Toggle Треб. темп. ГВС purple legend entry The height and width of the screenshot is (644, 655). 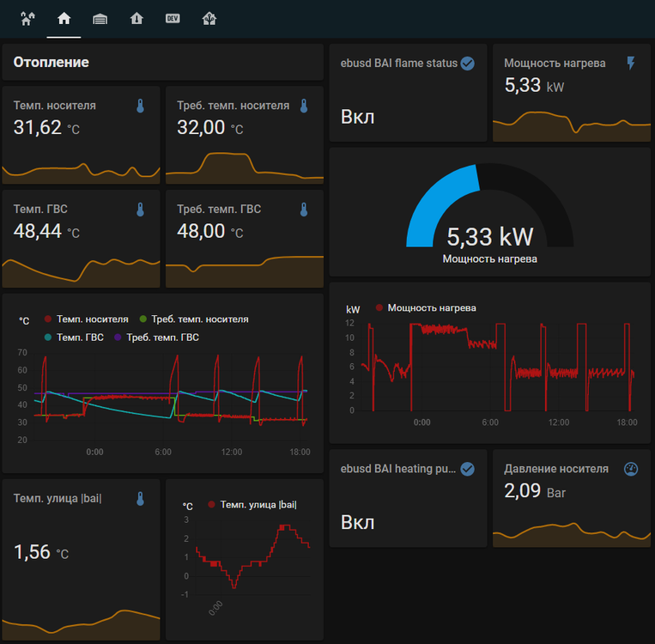click(x=156, y=337)
